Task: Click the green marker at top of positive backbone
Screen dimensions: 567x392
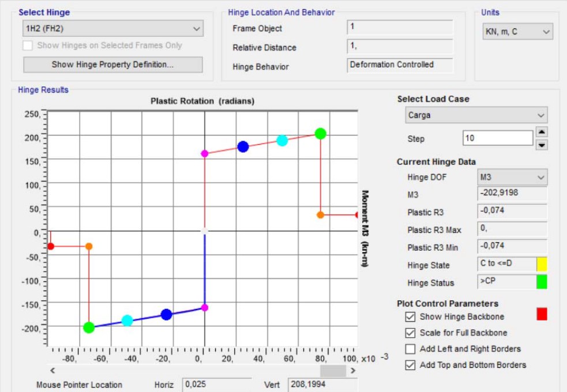Action: [321, 134]
